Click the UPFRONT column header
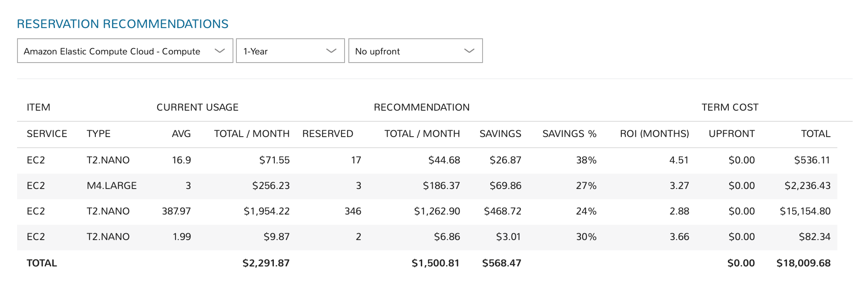868x292 pixels. (x=731, y=134)
